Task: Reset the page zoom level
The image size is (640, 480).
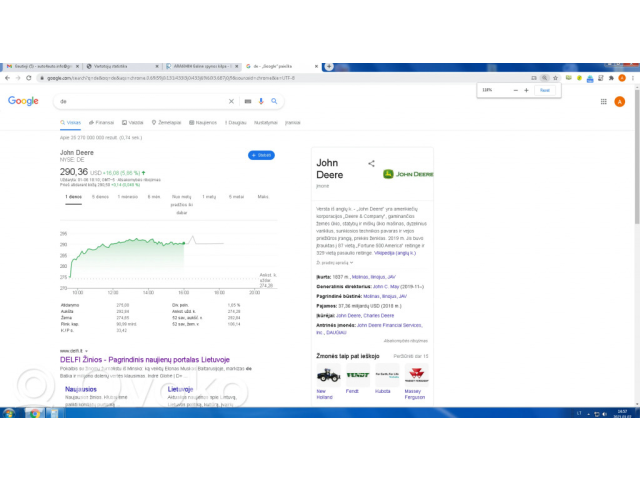Action: click(x=545, y=90)
